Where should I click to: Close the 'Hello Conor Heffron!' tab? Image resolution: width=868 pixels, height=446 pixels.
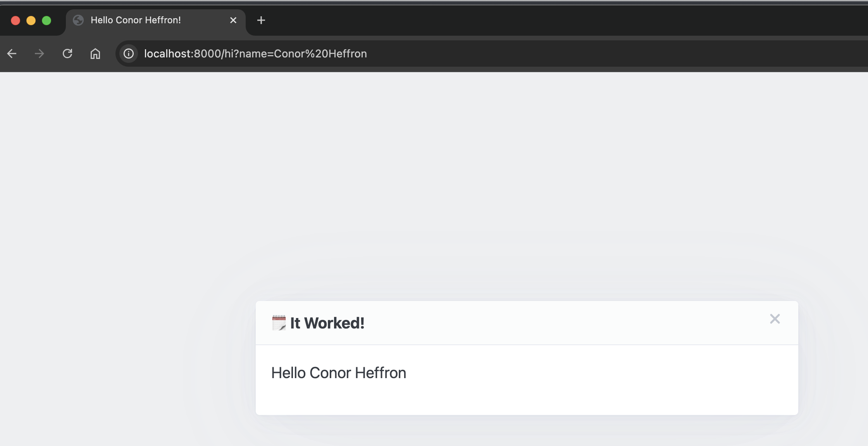tap(233, 20)
